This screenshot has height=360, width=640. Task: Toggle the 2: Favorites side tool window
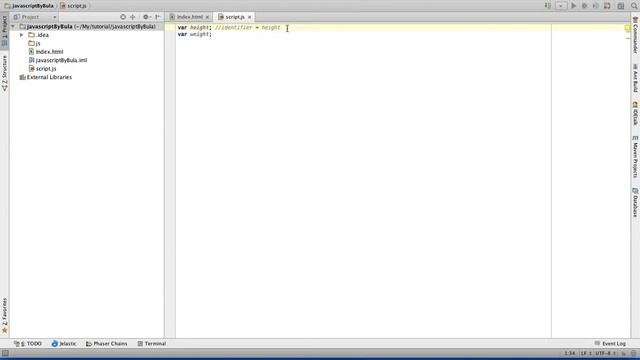[x=4, y=315]
